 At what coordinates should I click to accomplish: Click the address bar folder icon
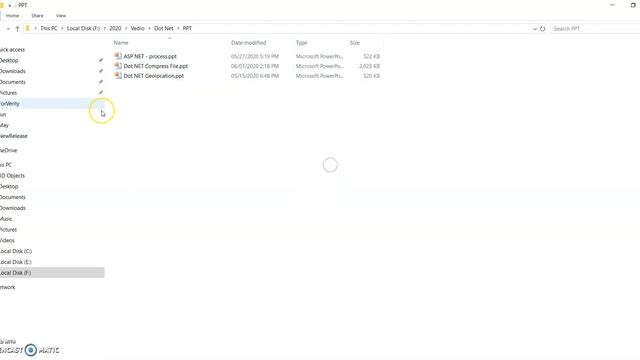coord(27,28)
